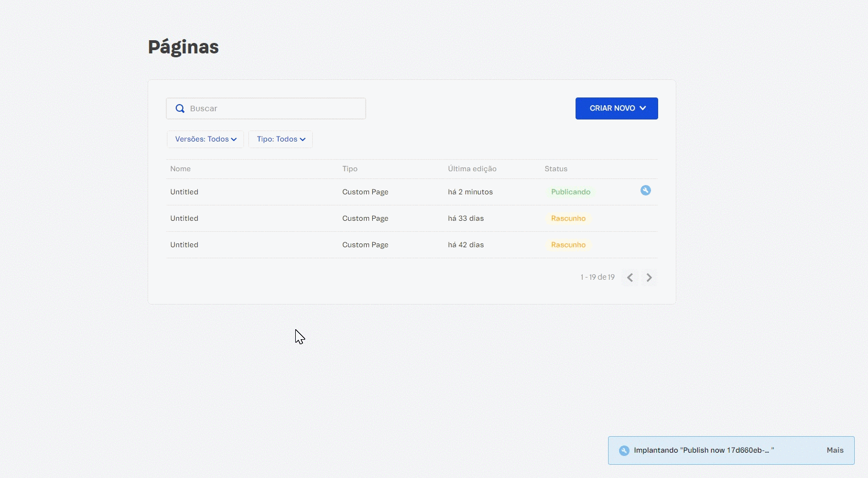Viewport: 868px width, 478px height.
Task: Focus the Buscar search field
Action: coord(275,108)
